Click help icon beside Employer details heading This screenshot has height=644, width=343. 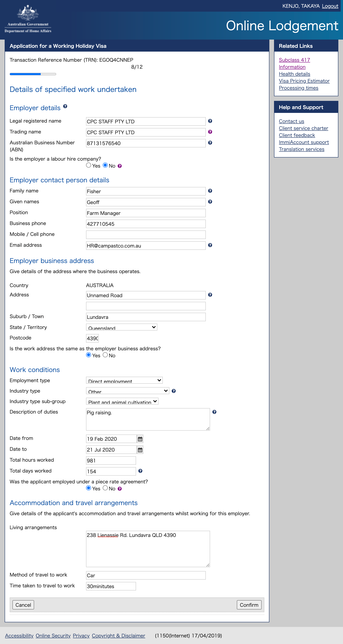[65, 106]
